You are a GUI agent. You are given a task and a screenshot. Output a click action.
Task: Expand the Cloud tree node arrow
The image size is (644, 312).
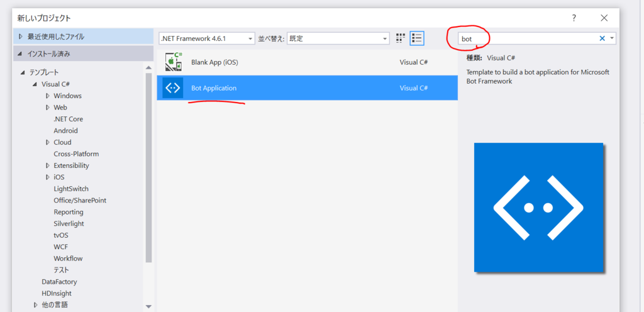click(x=48, y=142)
